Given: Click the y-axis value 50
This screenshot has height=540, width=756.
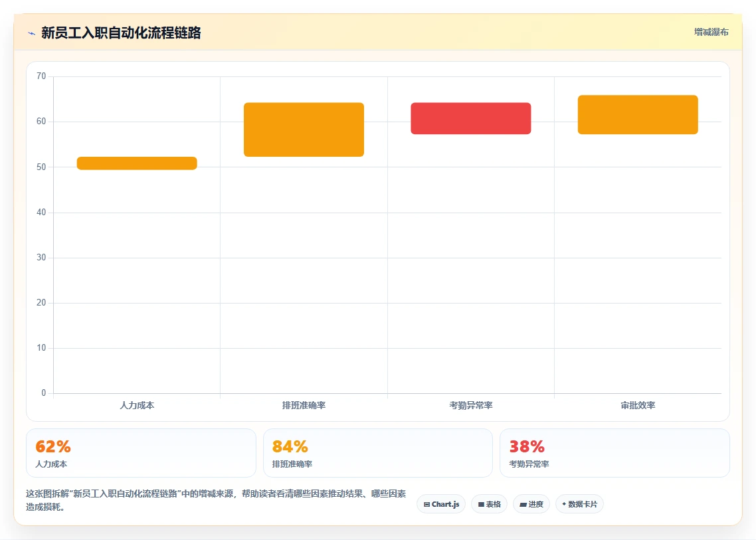Looking at the screenshot, I should [41, 167].
